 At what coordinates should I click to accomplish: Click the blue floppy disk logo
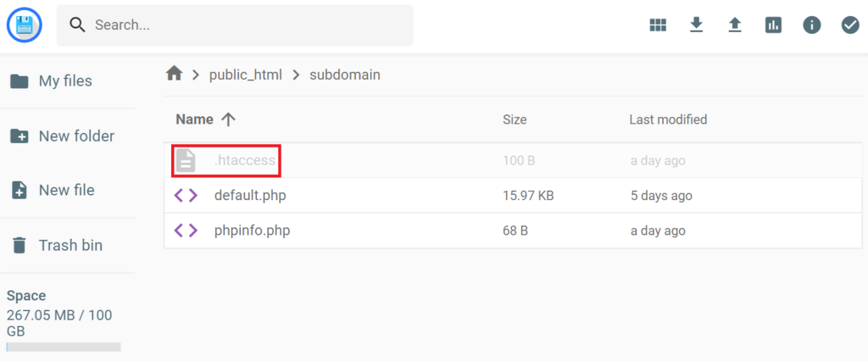pos(25,25)
